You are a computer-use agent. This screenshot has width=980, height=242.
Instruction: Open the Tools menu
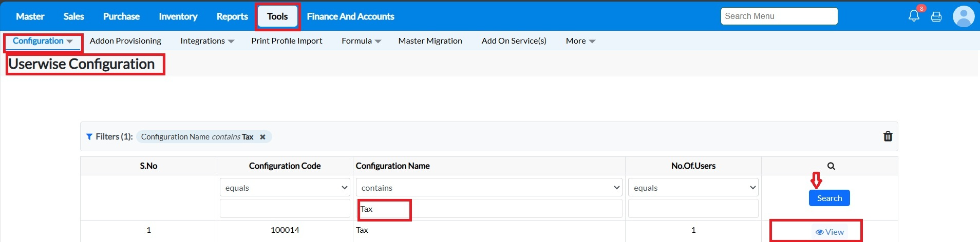pos(277,16)
